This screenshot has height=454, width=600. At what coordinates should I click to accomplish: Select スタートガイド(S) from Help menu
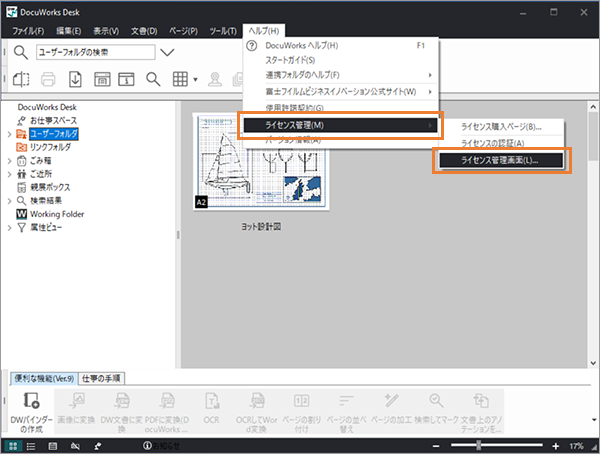click(x=341, y=60)
